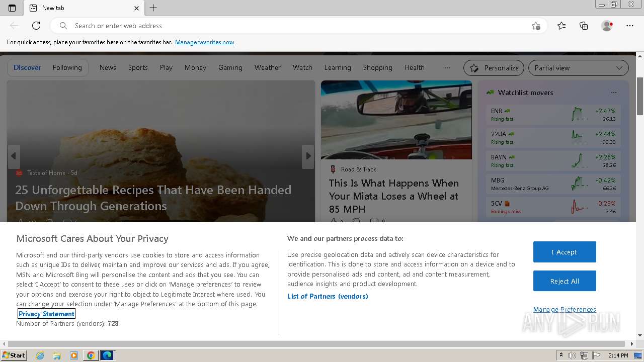Open the Weather category
The image size is (644, 362).
pyautogui.click(x=268, y=67)
